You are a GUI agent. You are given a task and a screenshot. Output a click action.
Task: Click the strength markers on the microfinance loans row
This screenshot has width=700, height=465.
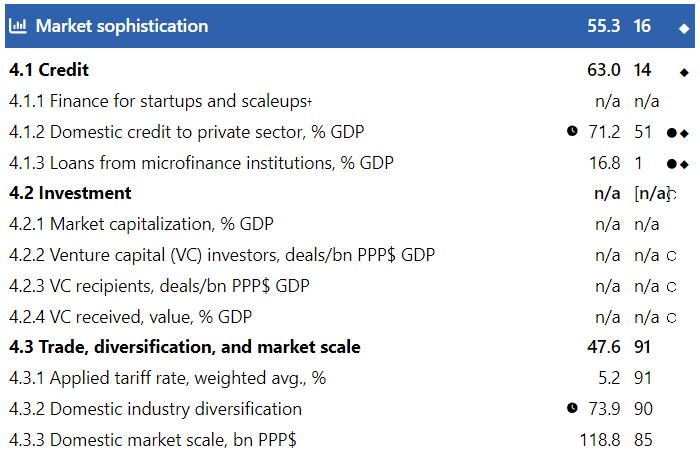pyautogui.click(x=678, y=164)
